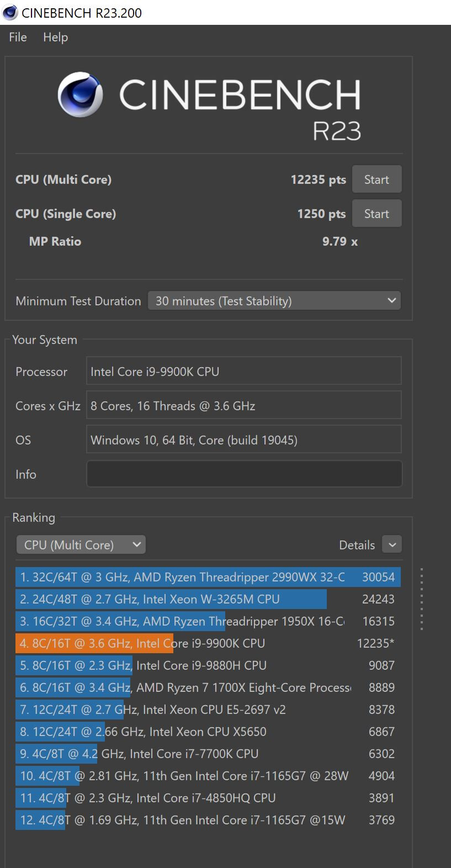Expand the Details arrow button
The image size is (451, 868).
pos(392,545)
